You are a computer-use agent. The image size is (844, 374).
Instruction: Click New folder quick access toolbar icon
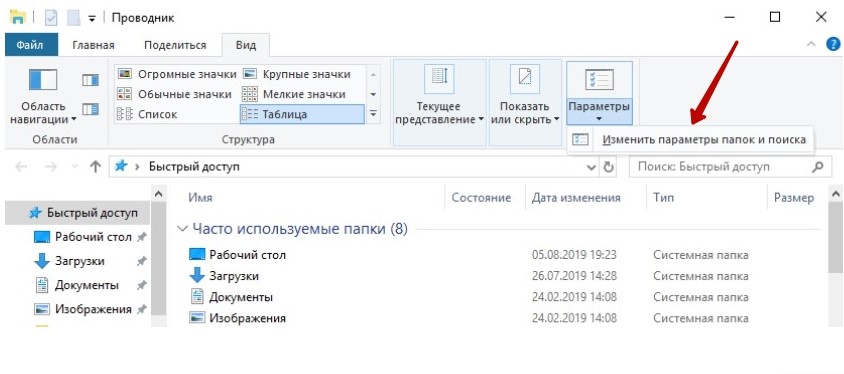73,18
